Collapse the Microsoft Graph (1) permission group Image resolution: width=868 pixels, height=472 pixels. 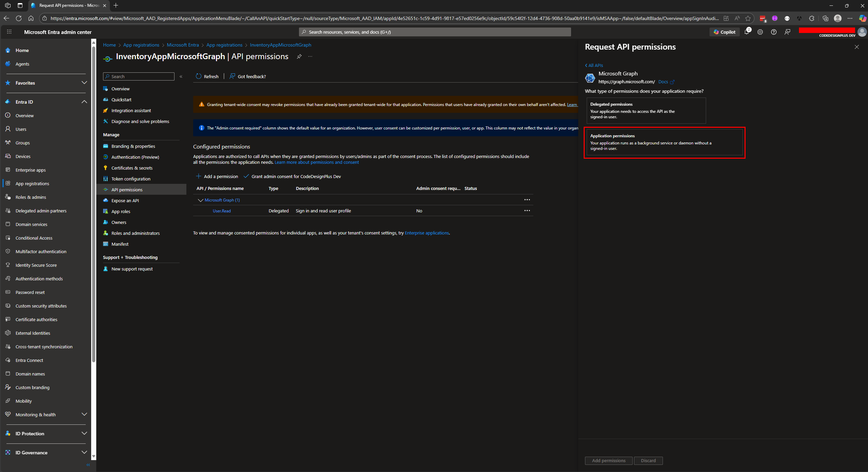click(200, 200)
